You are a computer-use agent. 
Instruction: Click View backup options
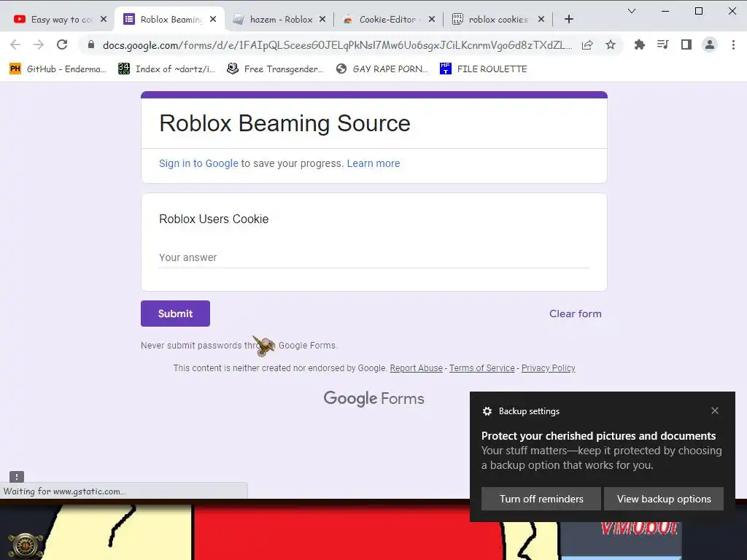[664, 499]
